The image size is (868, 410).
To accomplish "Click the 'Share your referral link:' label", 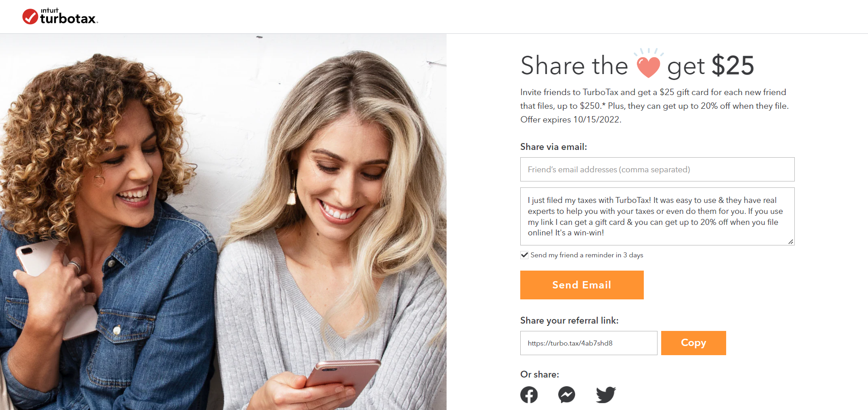I will coord(569,320).
